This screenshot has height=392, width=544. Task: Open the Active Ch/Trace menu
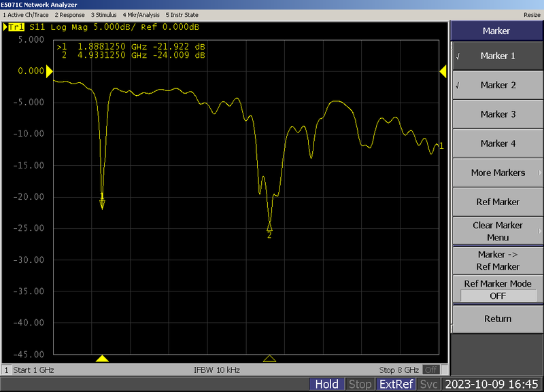[x=25, y=14]
